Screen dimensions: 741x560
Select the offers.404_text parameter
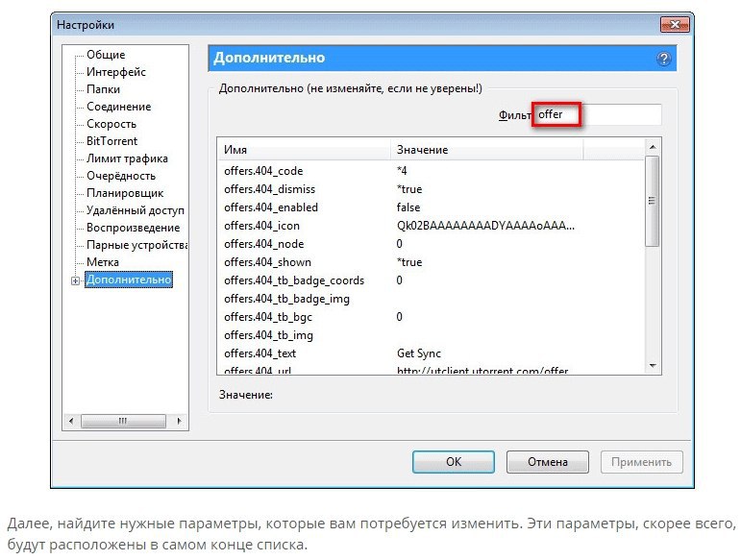[431, 353]
